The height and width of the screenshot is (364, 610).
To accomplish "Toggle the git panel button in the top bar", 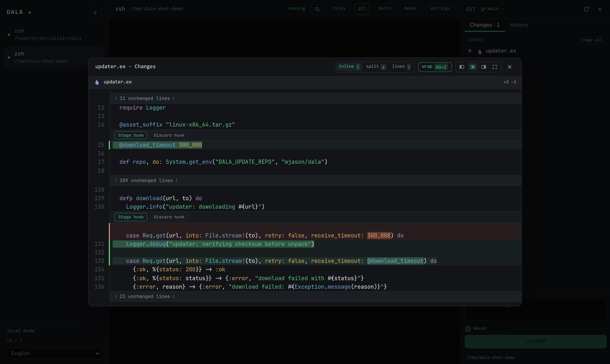I will coord(362,9).
